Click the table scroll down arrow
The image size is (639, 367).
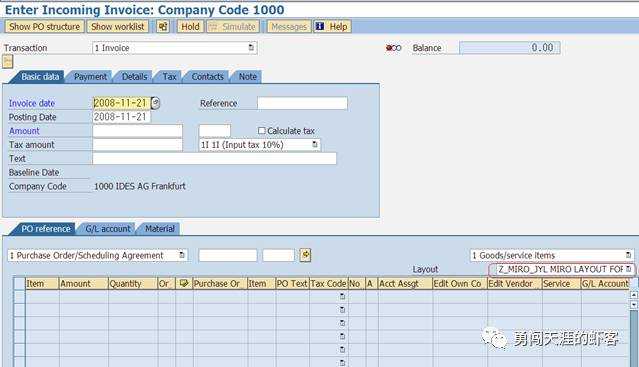[x=634, y=304]
